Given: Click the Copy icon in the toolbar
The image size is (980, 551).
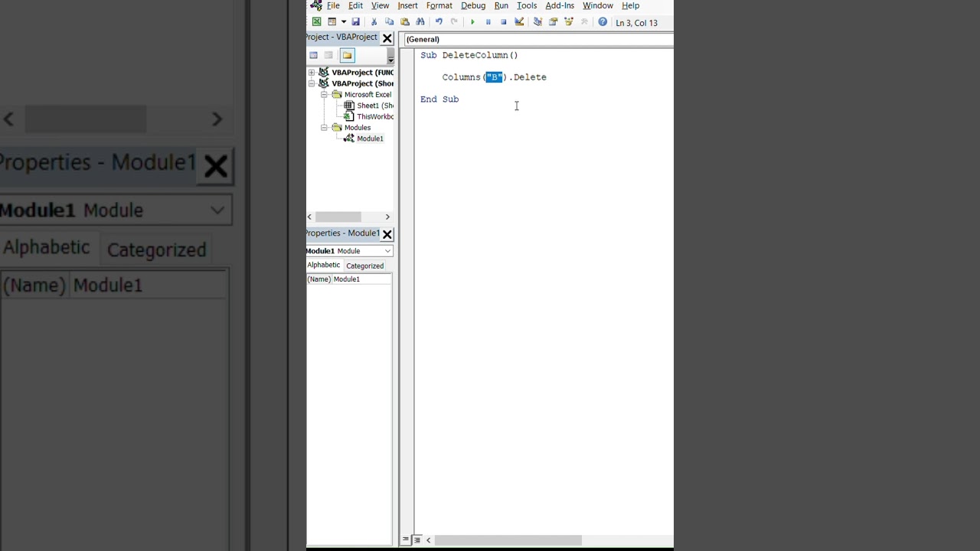Looking at the screenshot, I should pyautogui.click(x=389, y=22).
